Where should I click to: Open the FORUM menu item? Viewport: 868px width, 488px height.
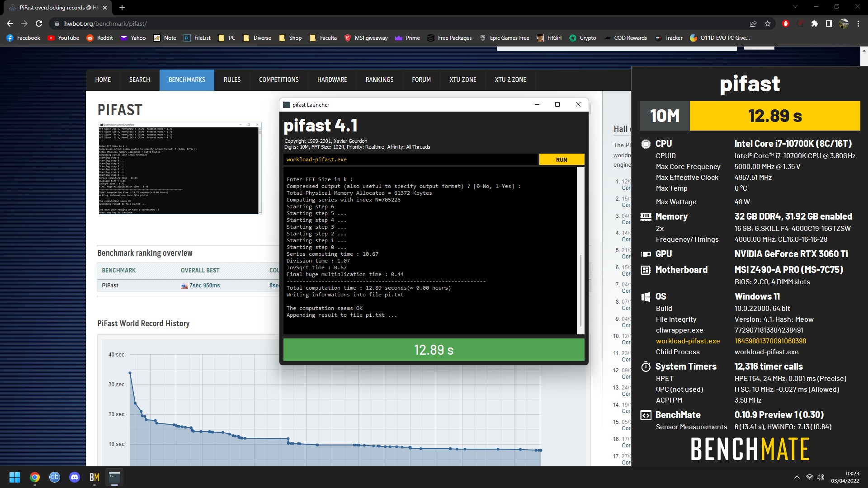[x=421, y=80]
